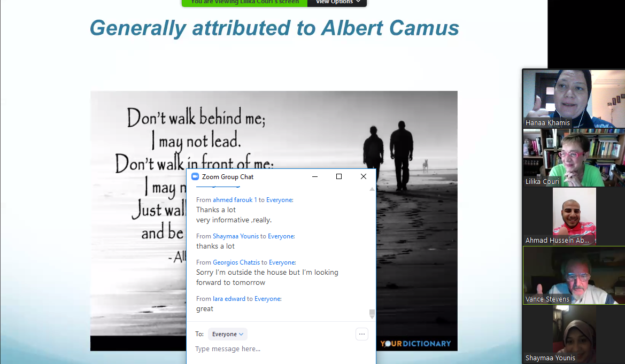The height and width of the screenshot is (364, 625).
Task: Click the green screen-sharing notification banner
Action: pyautogui.click(x=244, y=2)
